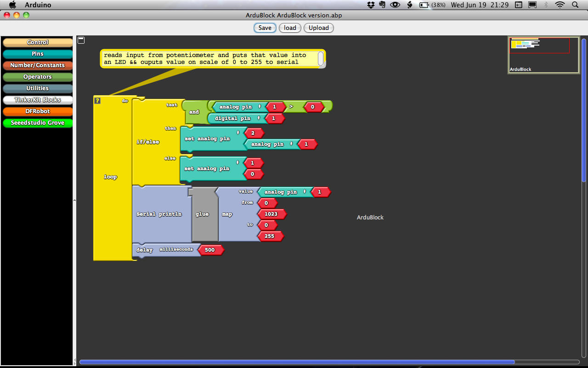The height and width of the screenshot is (368, 588).
Task: Open the Apple menu
Action: (12, 5)
